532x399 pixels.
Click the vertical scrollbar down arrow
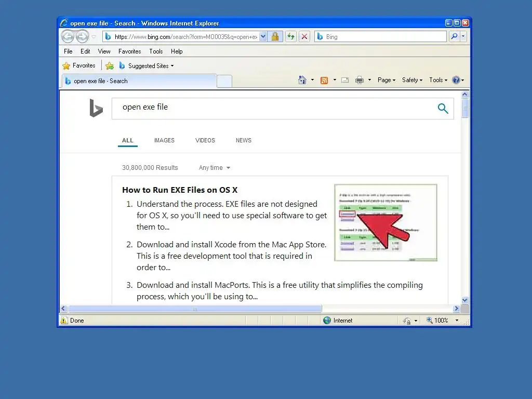pos(465,300)
